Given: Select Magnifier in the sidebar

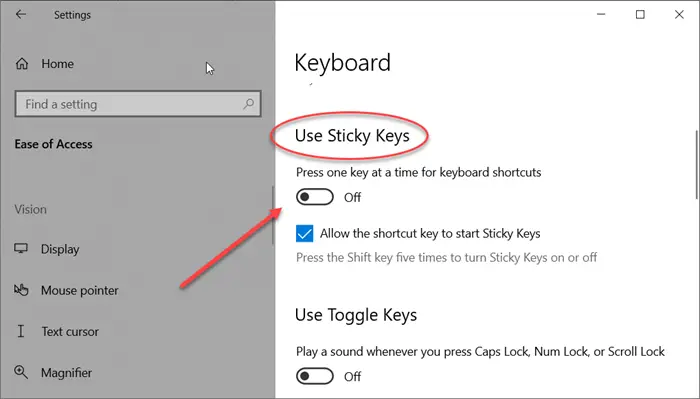Looking at the screenshot, I should [x=67, y=373].
